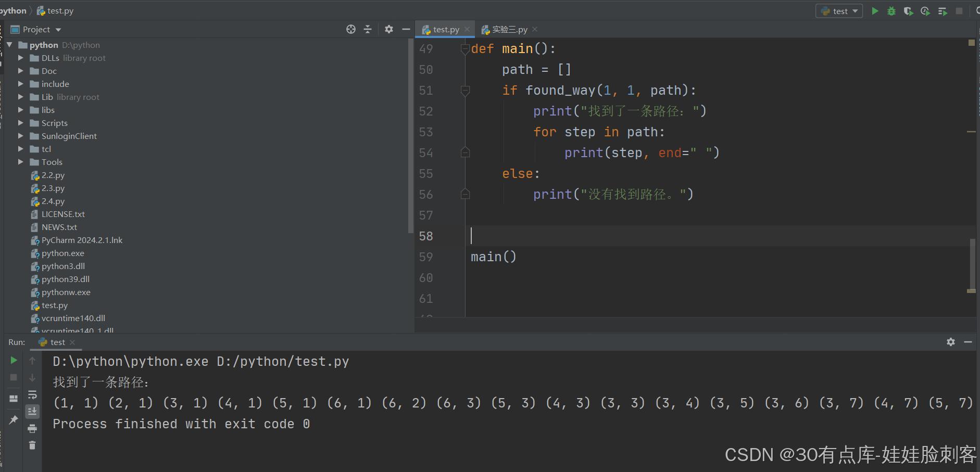Click the test.py breadcrumb in the navigation bar
This screenshot has height=472, width=980.
(x=55, y=10)
